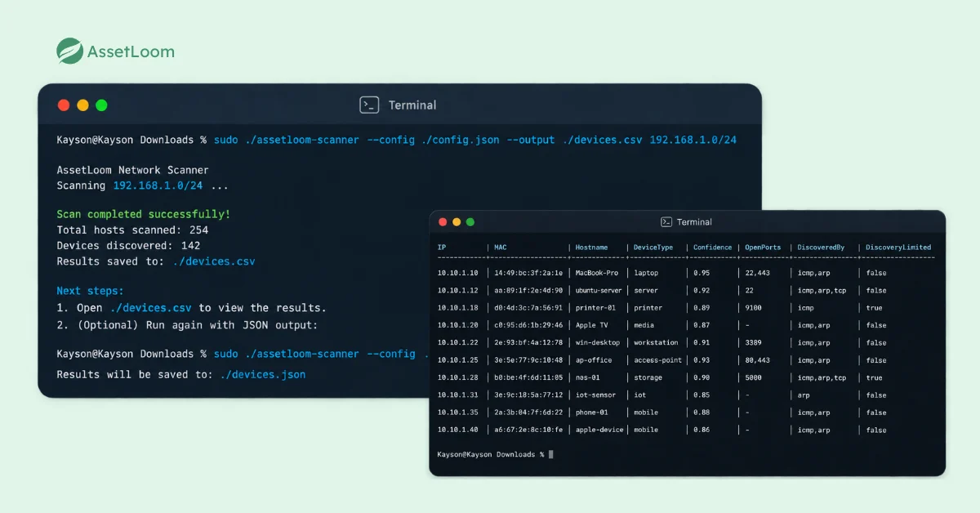Image resolution: width=980 pixels, height=513 pixels.
Task: Select the Apple TV hostname cell
Action: coord(592,325)
